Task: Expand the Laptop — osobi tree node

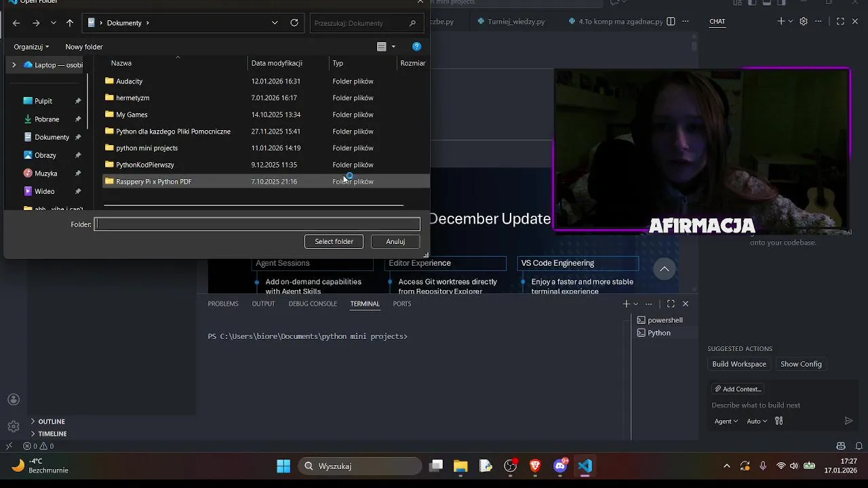Action: 14,65
